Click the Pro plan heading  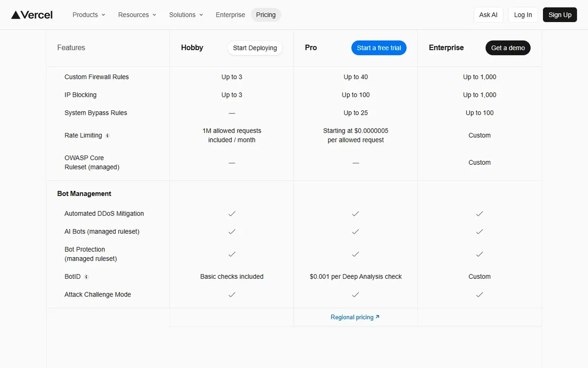click(311, 48)
